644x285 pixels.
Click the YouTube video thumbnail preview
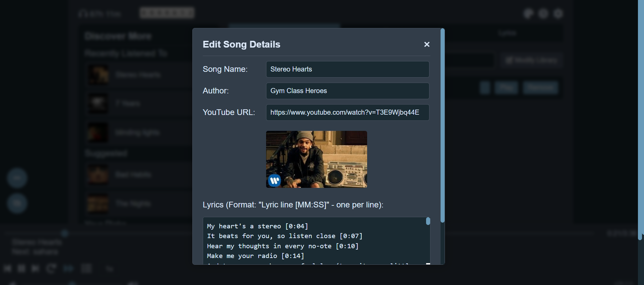317,159
